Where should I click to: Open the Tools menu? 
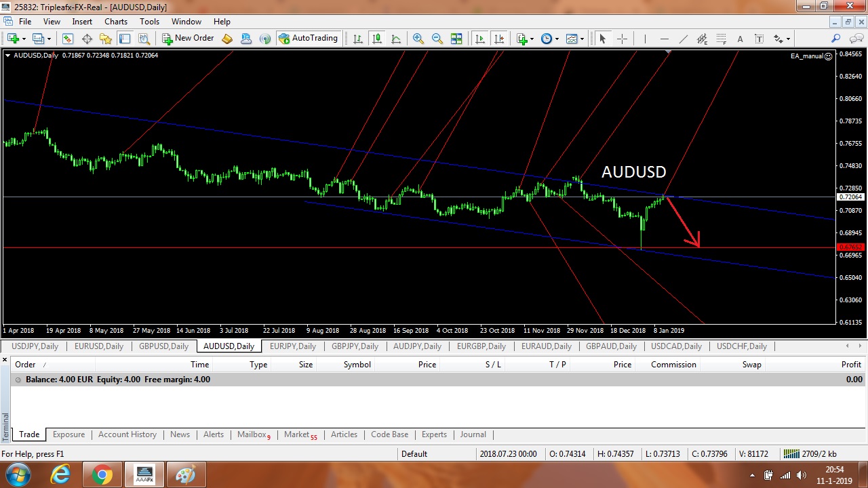tap(149, 22)
